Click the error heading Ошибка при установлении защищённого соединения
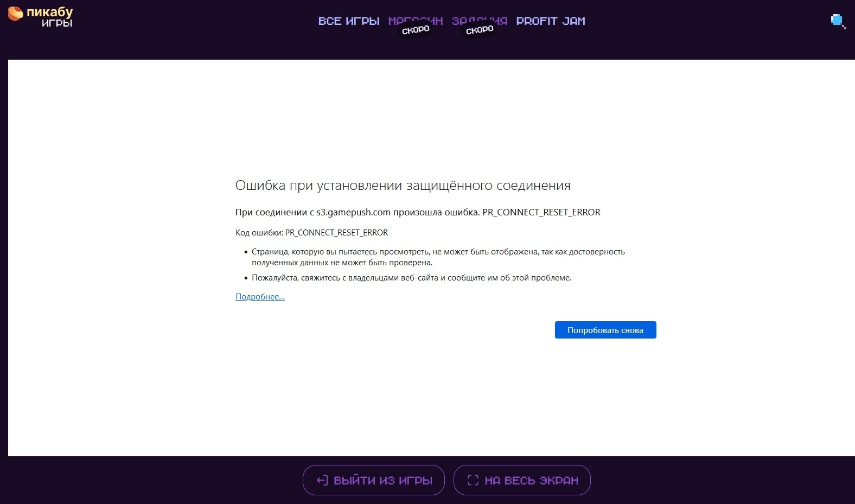855x504 pixels. point(403,186)
